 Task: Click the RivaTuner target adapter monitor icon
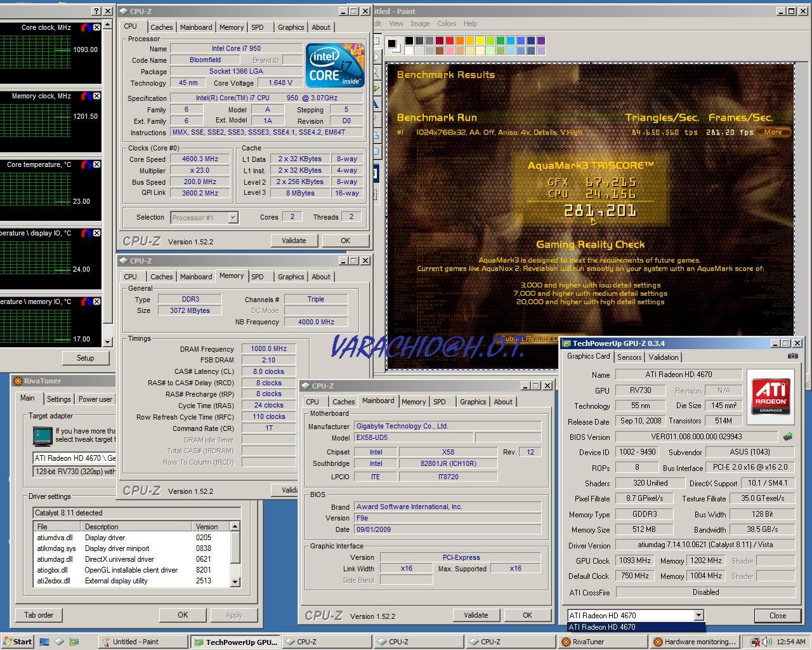[x=42, y=435]
